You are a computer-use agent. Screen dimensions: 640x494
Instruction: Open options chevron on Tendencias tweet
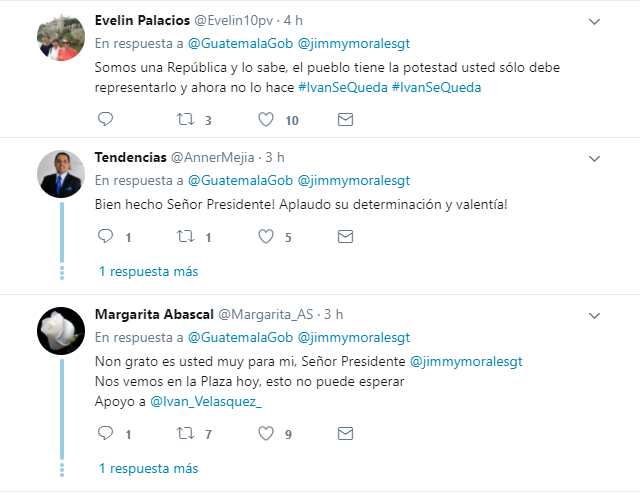[x=594, y=158]
